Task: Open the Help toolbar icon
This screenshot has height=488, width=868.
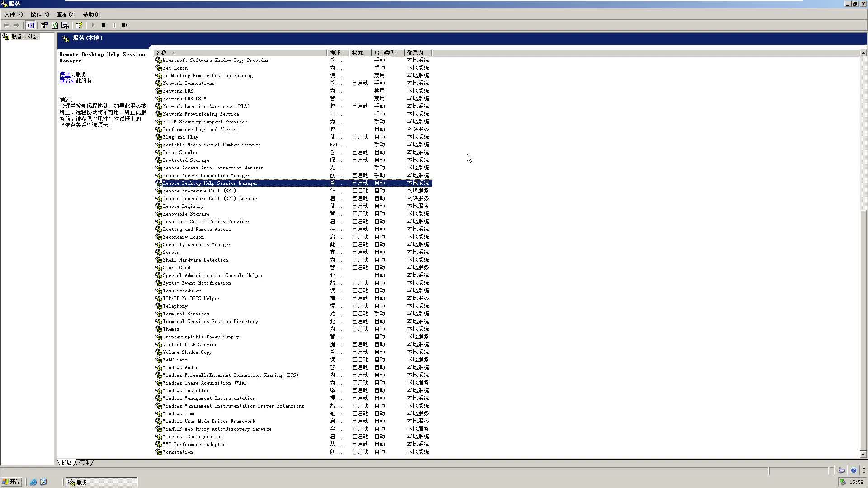Action: [79, 25]
